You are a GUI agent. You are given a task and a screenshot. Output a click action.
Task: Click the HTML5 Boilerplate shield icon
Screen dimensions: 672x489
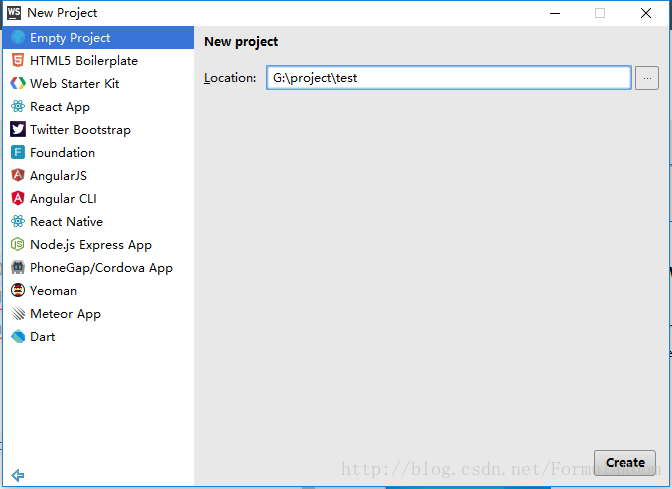(18, 60)
